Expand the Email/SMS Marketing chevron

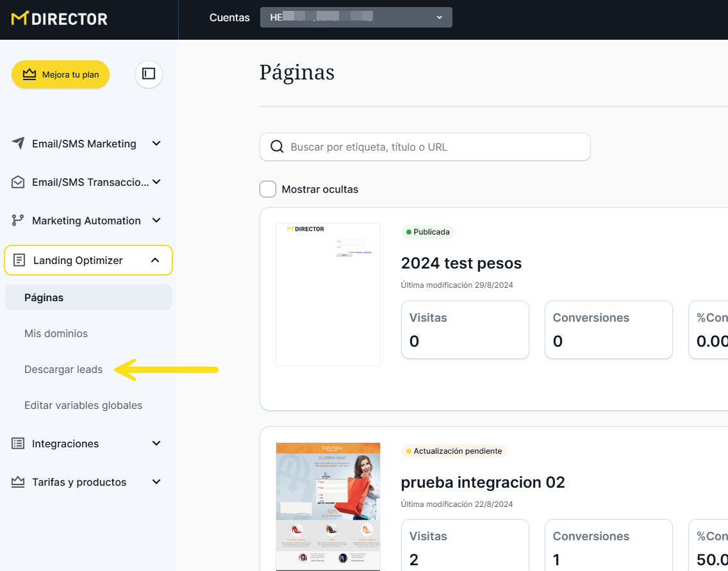(156, 144)
